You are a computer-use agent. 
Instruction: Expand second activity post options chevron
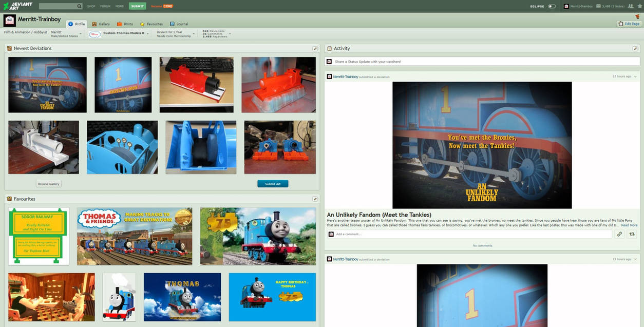click(x=635, y=259)
